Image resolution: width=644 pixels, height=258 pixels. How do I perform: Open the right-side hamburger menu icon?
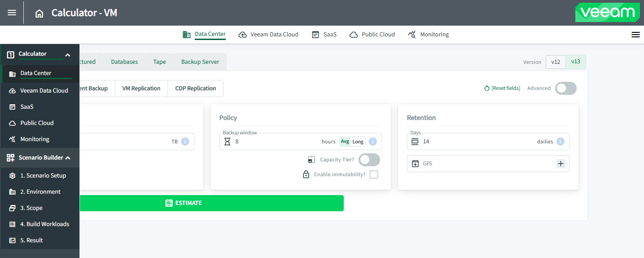click(635, 35)
